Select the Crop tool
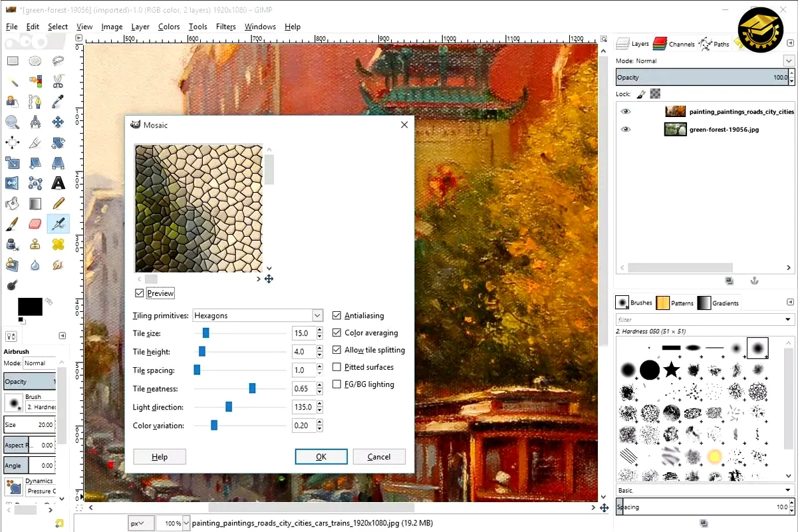The image size is (798, 532). pos(35,142)
